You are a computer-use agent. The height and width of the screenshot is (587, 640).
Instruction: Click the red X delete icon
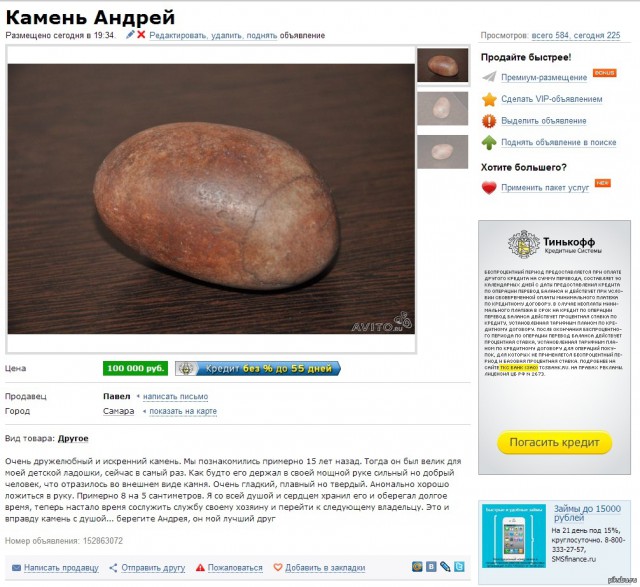141,35
